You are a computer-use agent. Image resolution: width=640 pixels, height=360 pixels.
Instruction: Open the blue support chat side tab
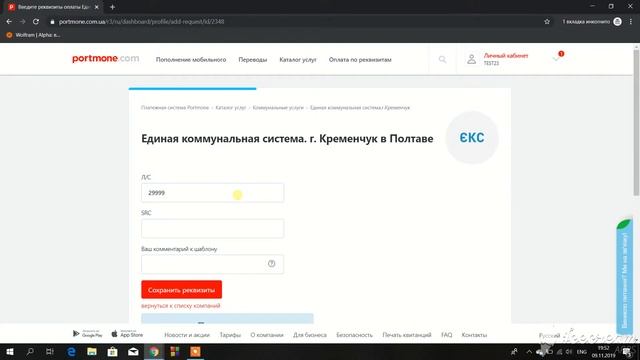pos(624,277)
